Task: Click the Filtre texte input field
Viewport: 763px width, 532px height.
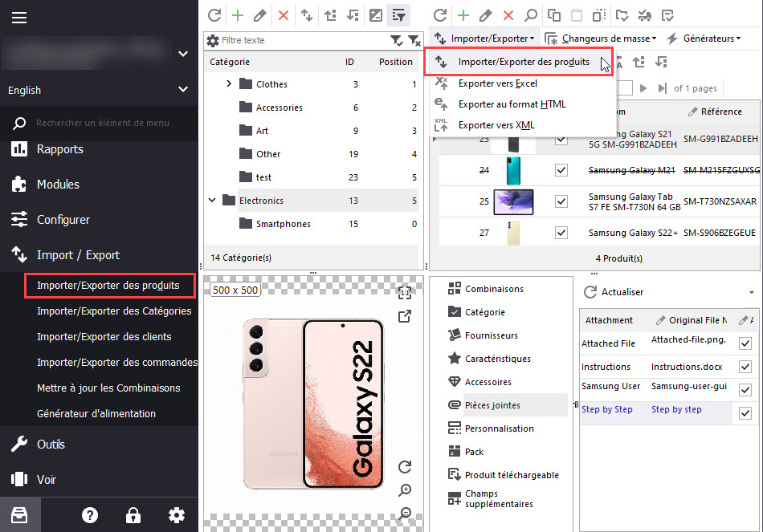Action: 304,40
